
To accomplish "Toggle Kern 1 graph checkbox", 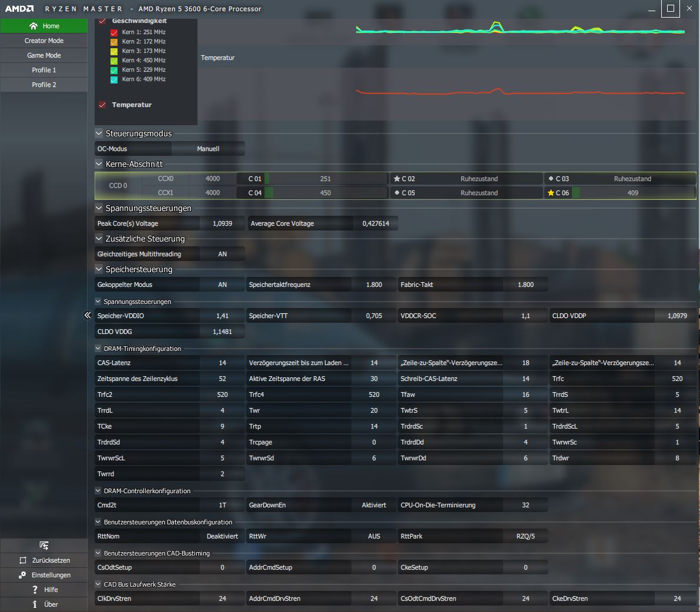I will coord(114,32).
